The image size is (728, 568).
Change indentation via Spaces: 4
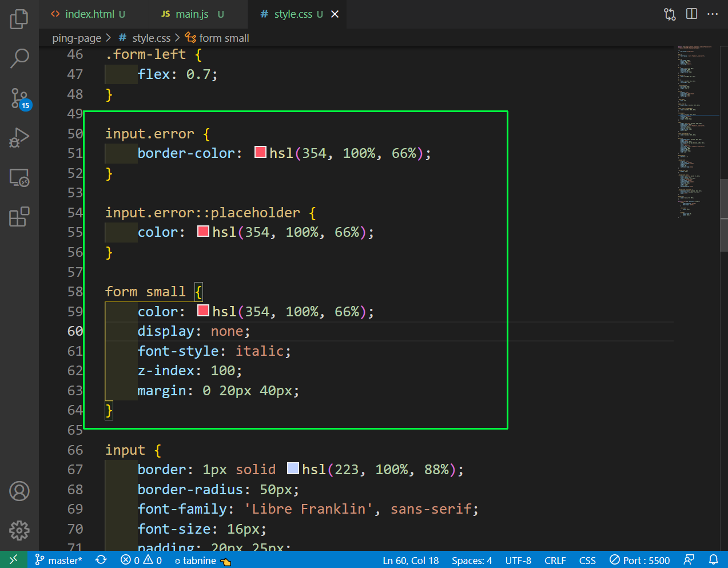point(472,560)
